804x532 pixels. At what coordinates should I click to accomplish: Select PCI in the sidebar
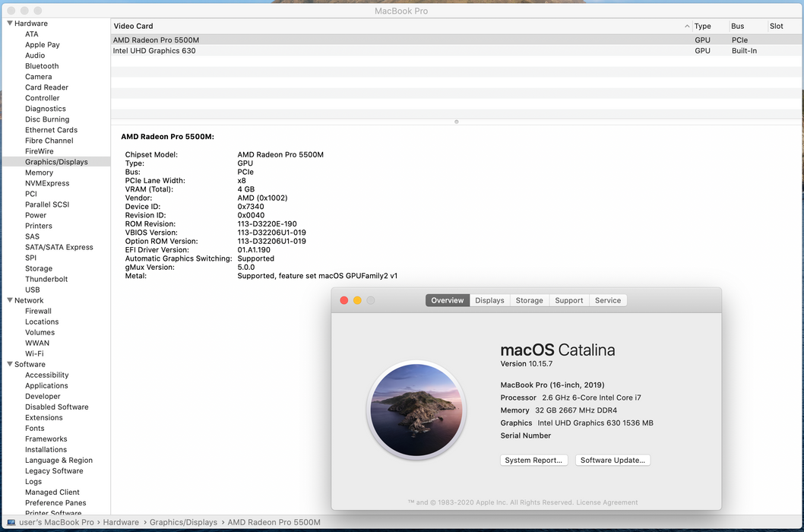(31, 194)
